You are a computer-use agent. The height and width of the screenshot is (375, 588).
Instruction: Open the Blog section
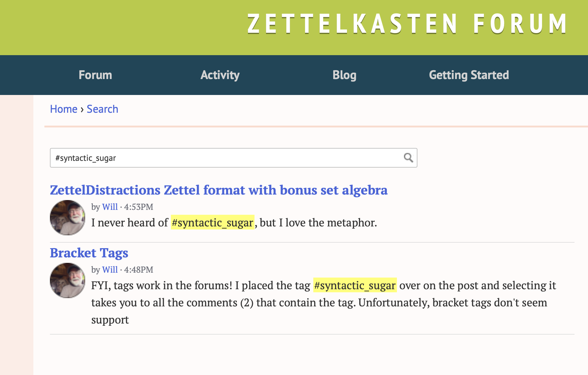pyautogui.click(x=345, y=75)
